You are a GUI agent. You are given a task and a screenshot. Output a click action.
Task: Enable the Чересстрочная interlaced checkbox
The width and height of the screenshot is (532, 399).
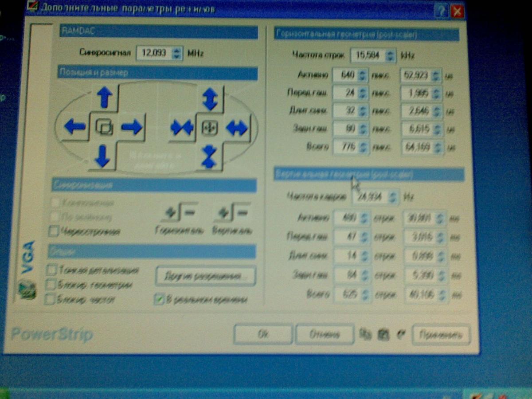tap(54, 231)
